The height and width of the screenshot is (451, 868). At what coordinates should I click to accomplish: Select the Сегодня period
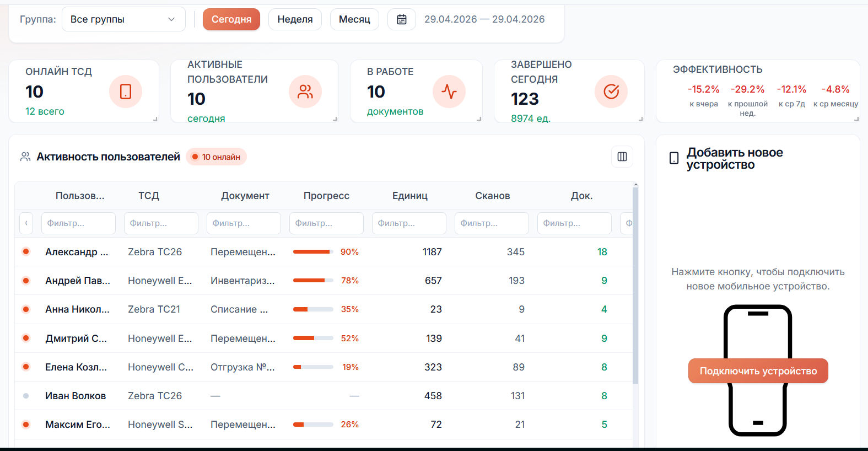231,19
